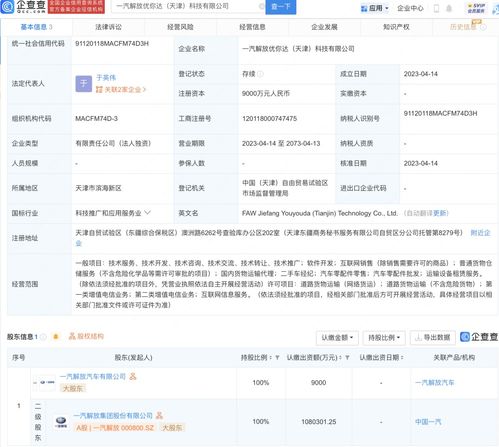The image size is (499, 447).
Task: Open the related product link 一汽解放汽车
Action: [x=435, y=382]
